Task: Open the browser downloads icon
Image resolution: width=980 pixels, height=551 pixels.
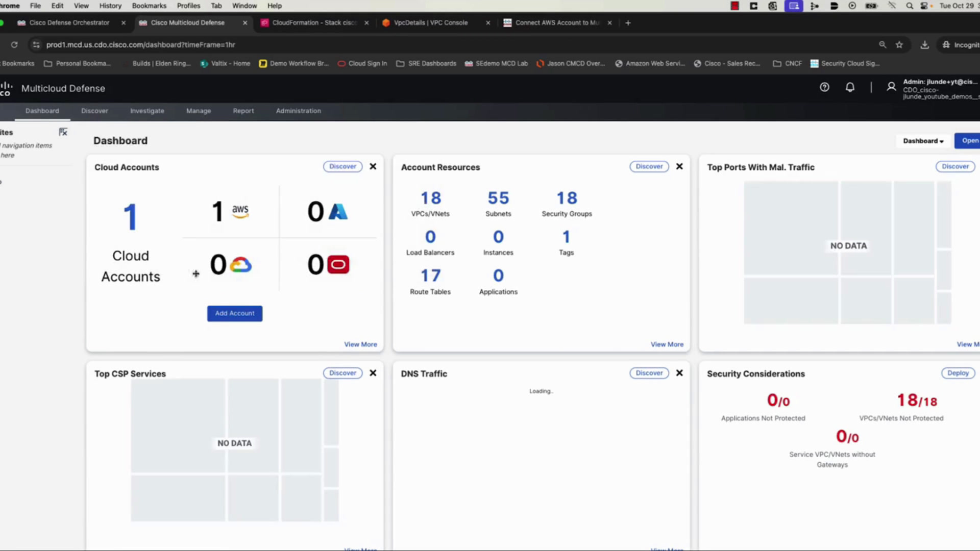Action: [924, 45]
